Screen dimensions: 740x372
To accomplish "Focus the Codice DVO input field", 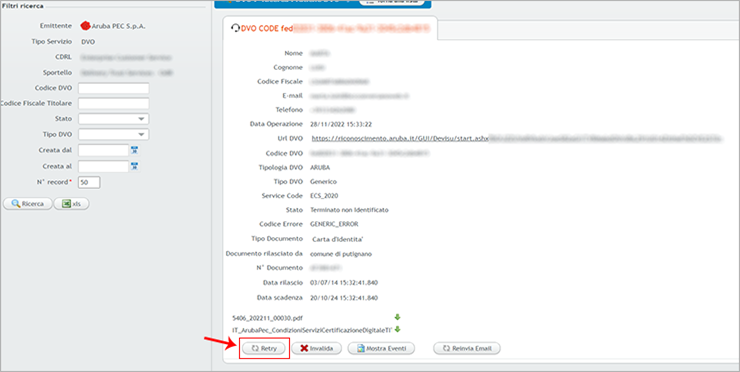I will click(114, 88).
